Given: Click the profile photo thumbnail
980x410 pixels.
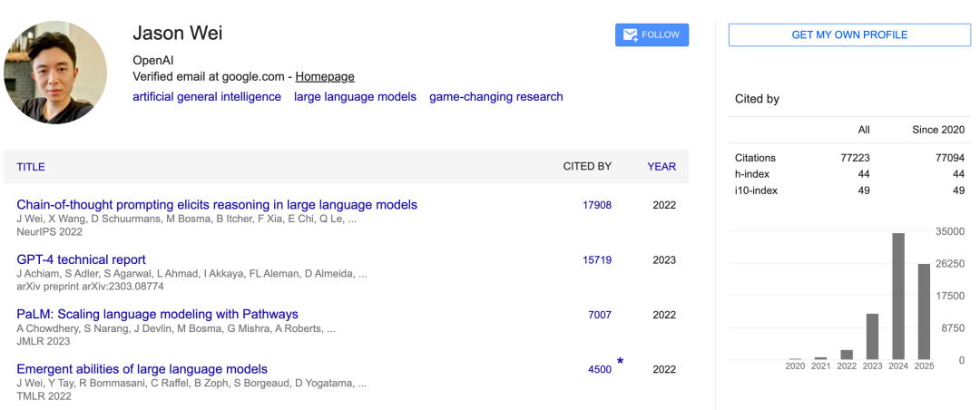Looking at the screenshot, I should pyautogui.click(x=56, y=72).
